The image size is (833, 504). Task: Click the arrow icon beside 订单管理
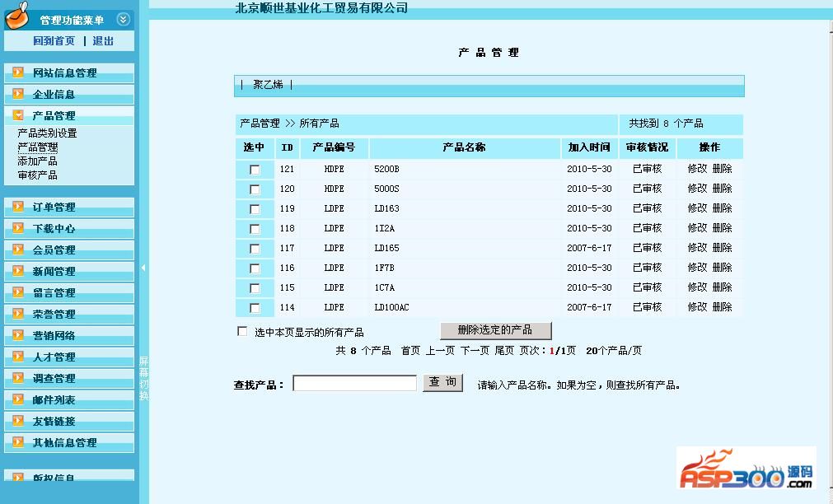[x=18, y=207]
